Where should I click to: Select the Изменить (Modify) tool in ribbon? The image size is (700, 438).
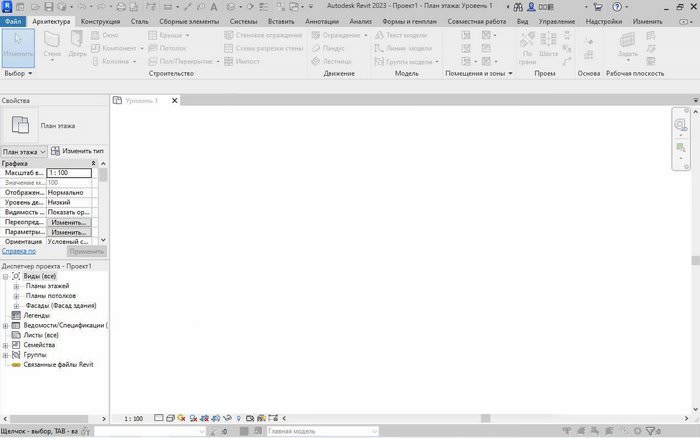point(18,46)
